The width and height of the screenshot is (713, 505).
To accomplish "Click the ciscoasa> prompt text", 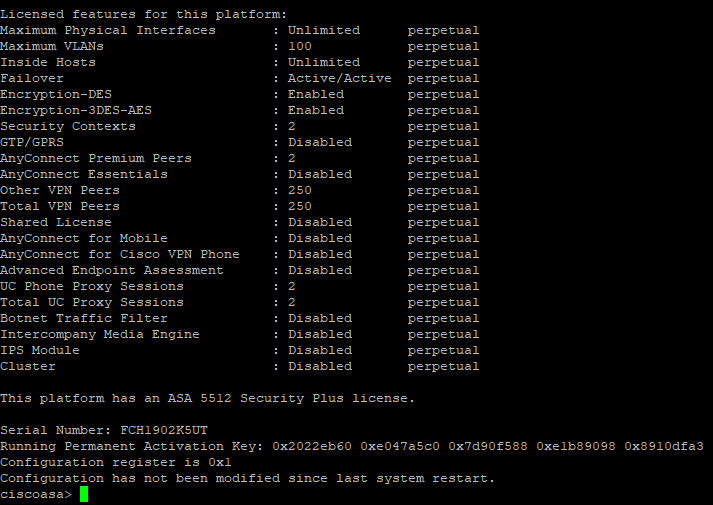I will point(36,494).
